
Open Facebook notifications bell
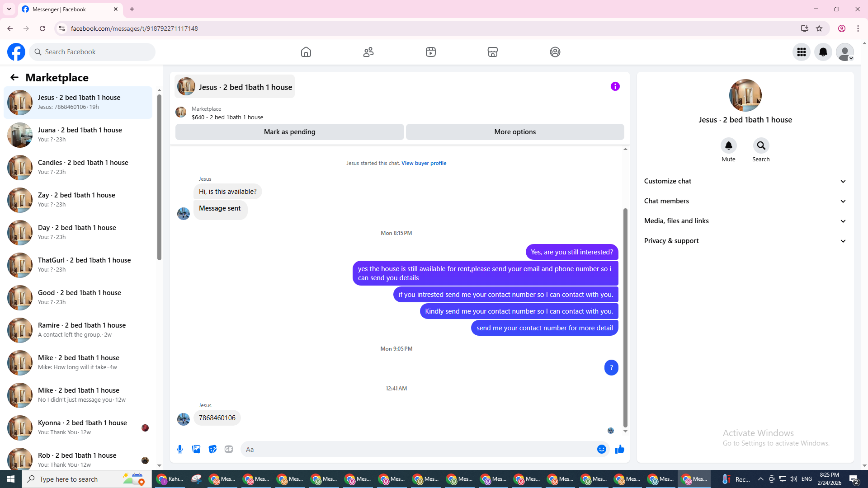tap(823, 52)
